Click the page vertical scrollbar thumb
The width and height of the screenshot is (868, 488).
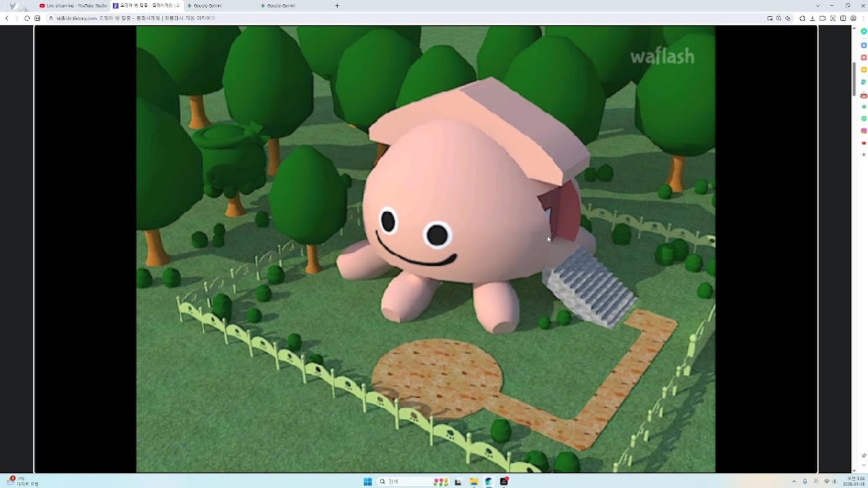tap(853, 80)
